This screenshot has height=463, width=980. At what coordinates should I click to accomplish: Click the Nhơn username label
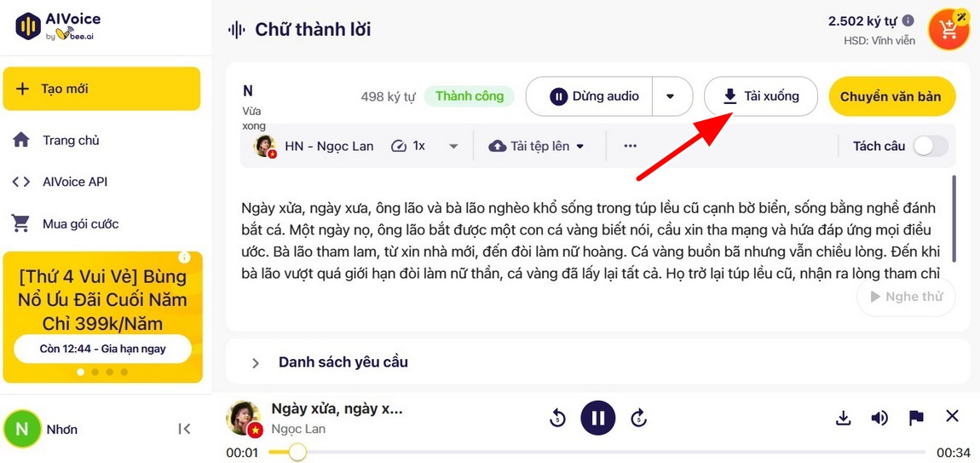(62, 429)
